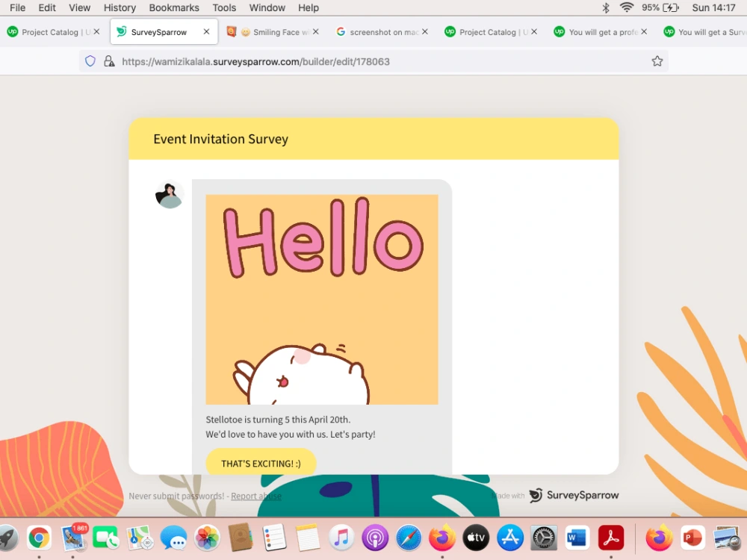Image resolution: width=747 pixels, height=560 pixels.
Task: Open Maps from the dock
Action: [140, 538]
